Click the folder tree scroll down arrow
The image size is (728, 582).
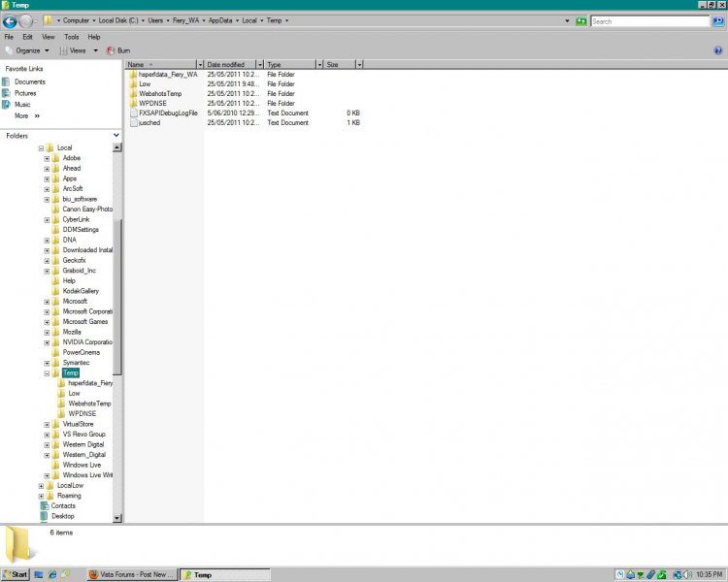tap(117, 518)
